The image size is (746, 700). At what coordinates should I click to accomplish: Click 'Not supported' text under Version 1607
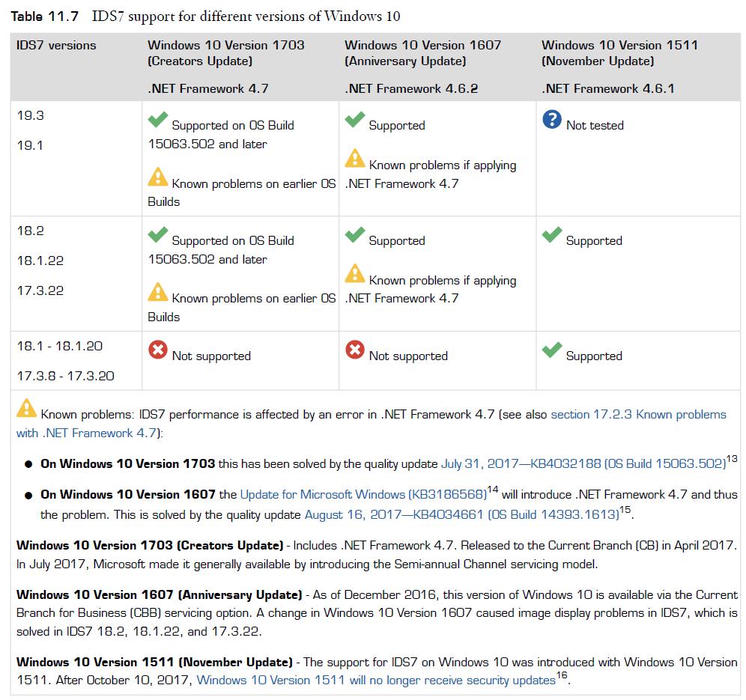click(x=408, y=356)
